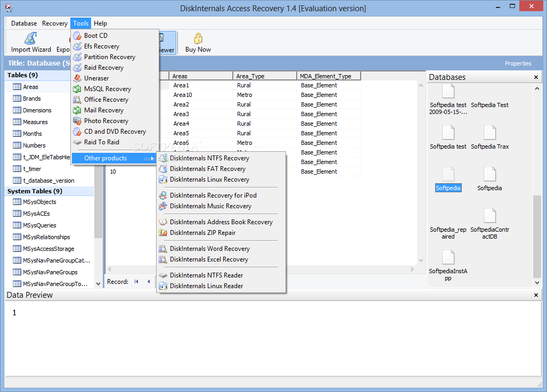The image size is (547, 392).
Task: Click the Office Recovery menu icon
Action: (x=77, y=100)
